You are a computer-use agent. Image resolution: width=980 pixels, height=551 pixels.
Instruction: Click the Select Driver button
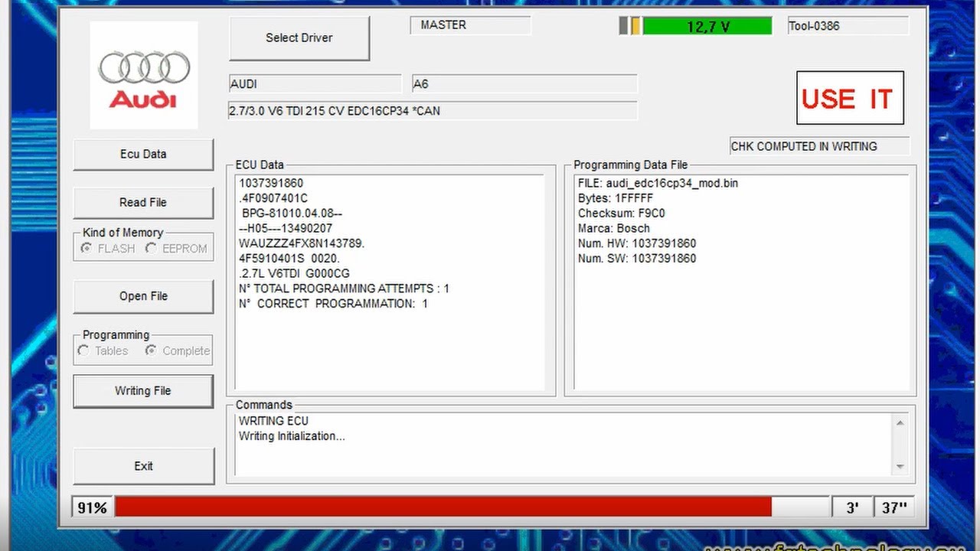[x=299, y=37]
